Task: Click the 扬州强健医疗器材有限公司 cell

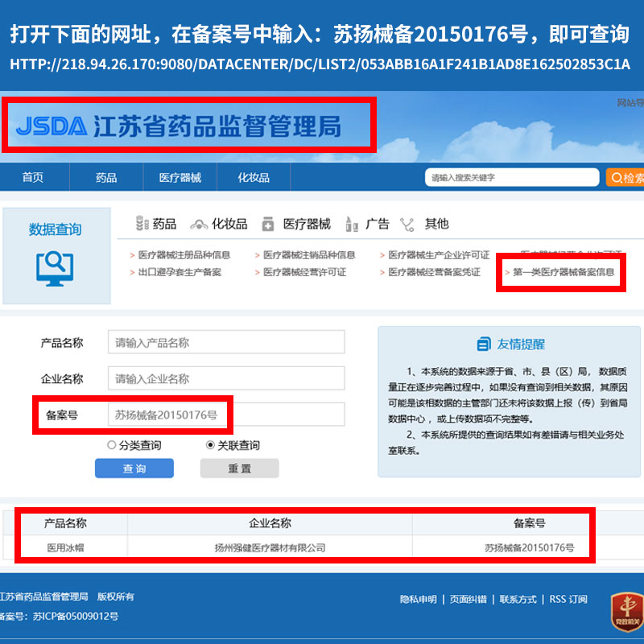Action: (x=270, y=547)
